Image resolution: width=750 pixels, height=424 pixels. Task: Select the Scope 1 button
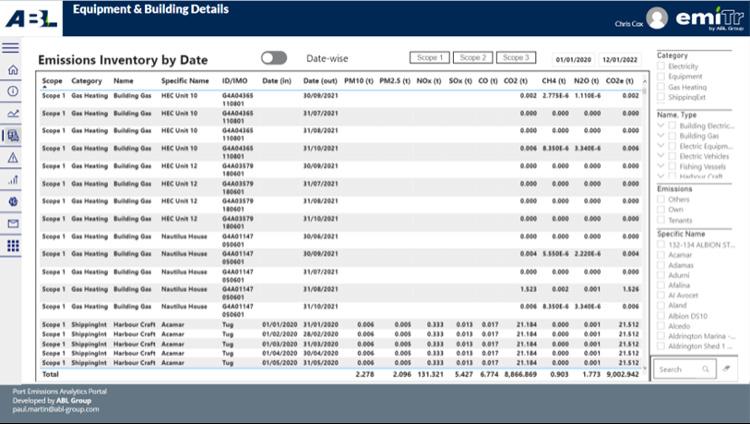pyautogui.click(x=430, y=57)
